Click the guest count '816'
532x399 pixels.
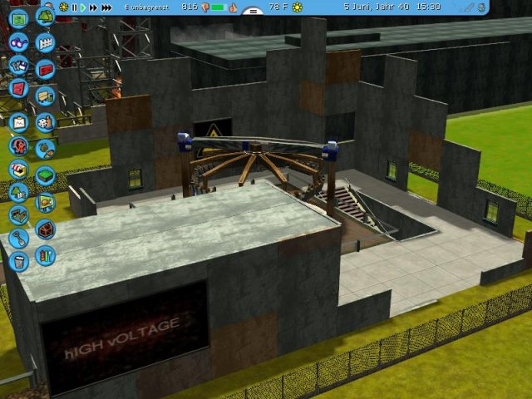[x=190, y=7]
